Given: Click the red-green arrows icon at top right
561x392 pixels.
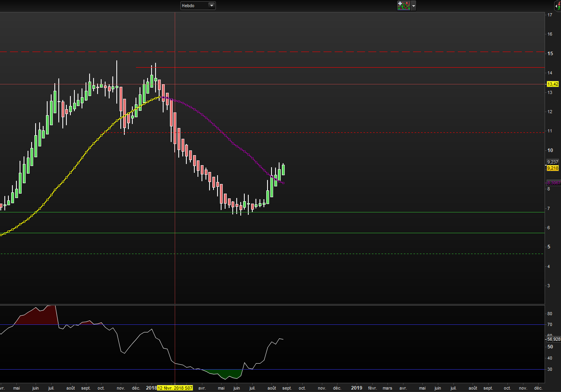Looking at the screenshot, I should [x=557, y=6].
